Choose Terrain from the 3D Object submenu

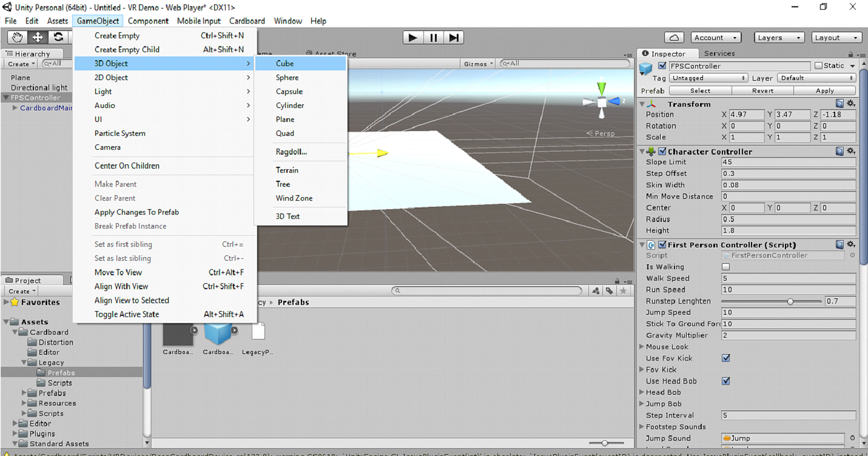pos(300,170)
